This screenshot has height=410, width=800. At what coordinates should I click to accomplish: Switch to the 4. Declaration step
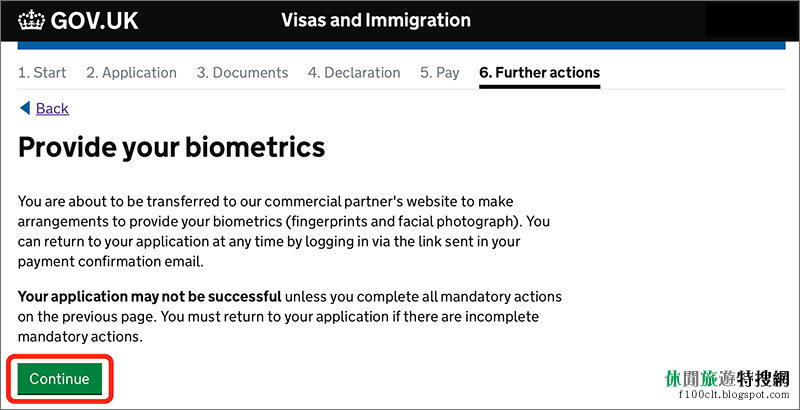pyautogui.click(x=354, y=72)
